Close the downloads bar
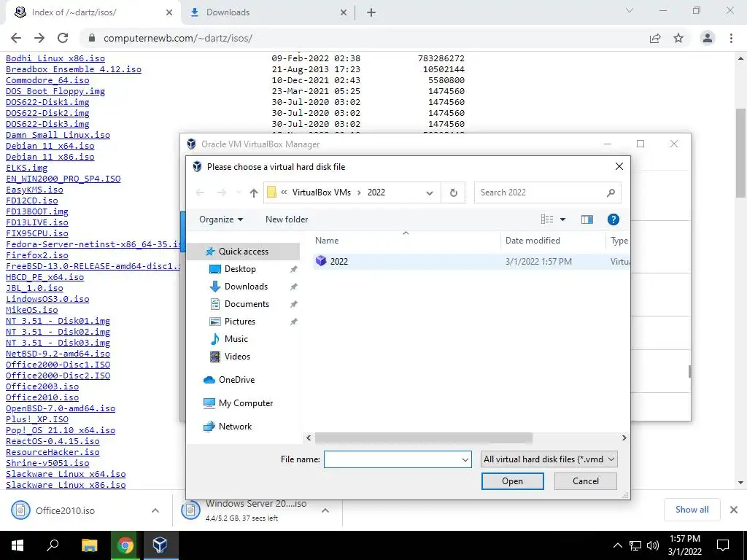The width and height of the screenshot is (747, 560). tap(734, 510)
